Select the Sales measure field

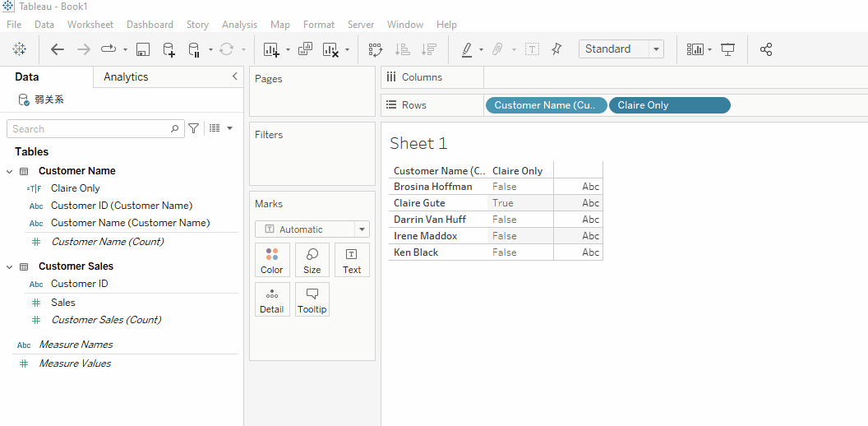62,303
